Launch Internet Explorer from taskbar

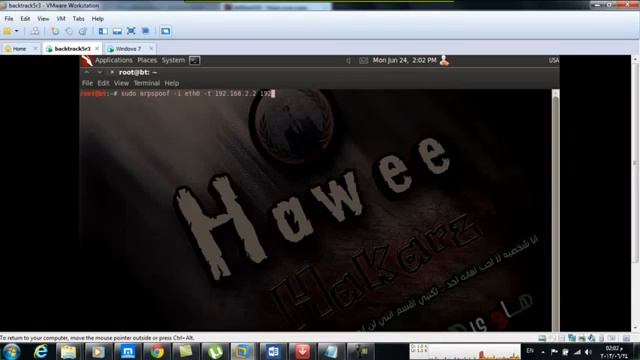[40, 351]
